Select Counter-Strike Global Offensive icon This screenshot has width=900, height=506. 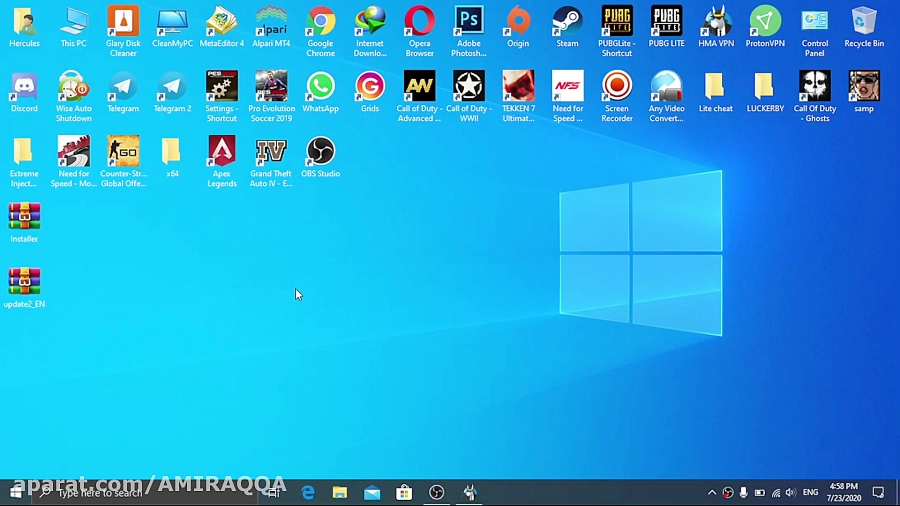[x=123, y=162]
